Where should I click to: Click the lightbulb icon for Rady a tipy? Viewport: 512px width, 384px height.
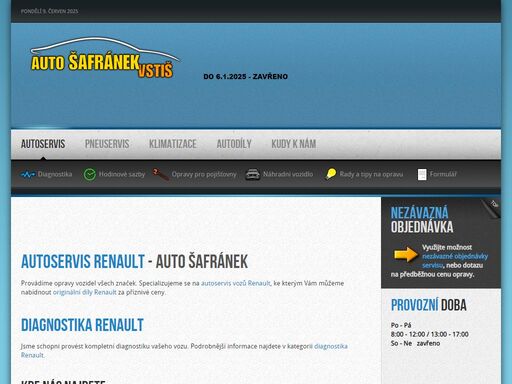(x=331, y=174)
